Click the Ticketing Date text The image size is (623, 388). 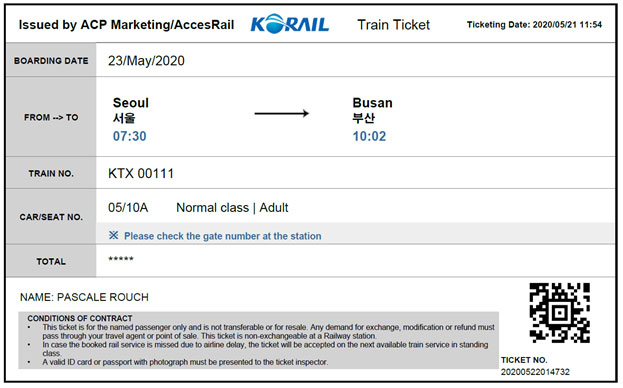tap(534, 25)
